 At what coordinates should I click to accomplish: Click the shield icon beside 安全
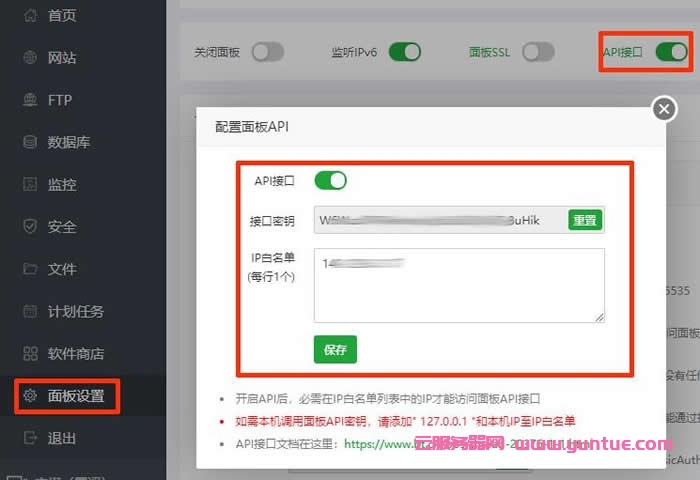tap(29, 227)
